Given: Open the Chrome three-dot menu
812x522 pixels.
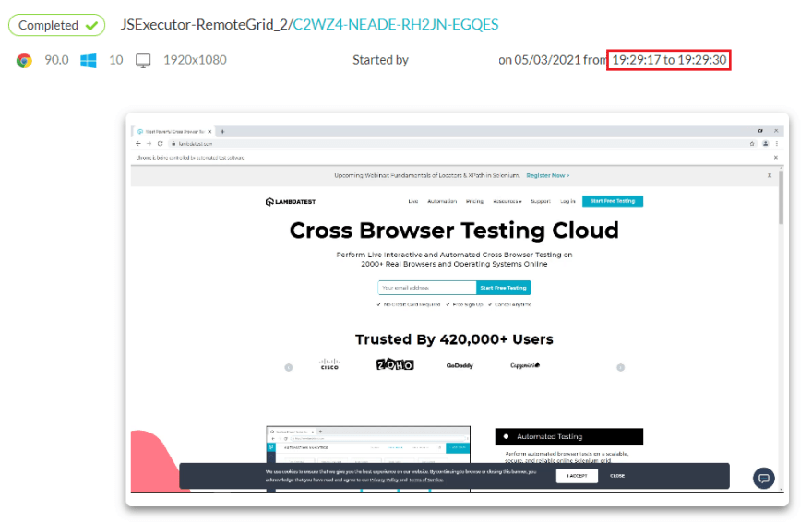Looking at the screenshot, I should (776, 143).
